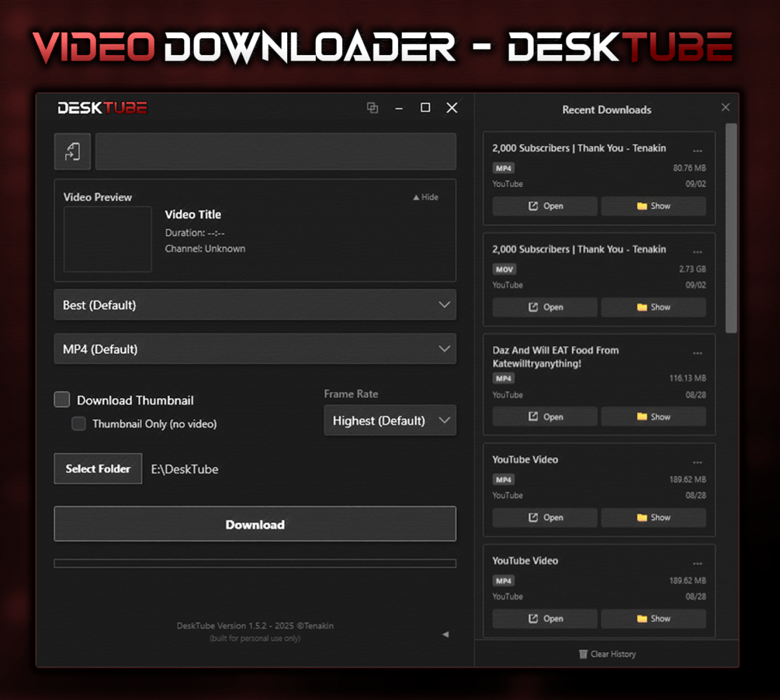Image resolution: width=780 pixels, height=700 pixels.
Task: Open the Tenakin 2.73 GB MOV file
Action: pos(545,307)
